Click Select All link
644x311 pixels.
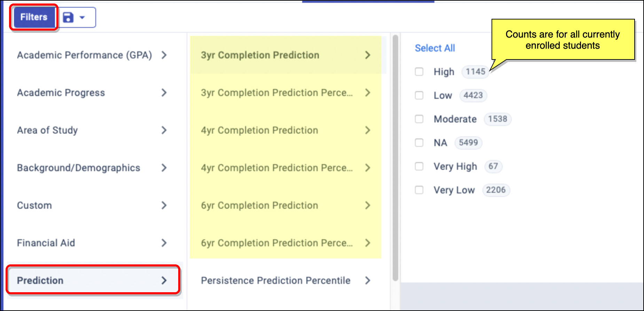tap(435, 48)
